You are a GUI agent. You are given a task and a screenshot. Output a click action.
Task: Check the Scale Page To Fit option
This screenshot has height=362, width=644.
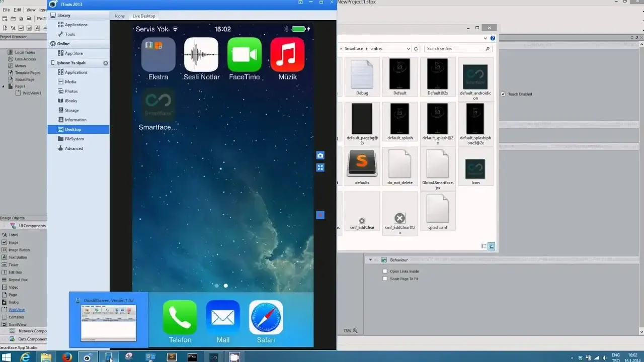coord(384,279)
